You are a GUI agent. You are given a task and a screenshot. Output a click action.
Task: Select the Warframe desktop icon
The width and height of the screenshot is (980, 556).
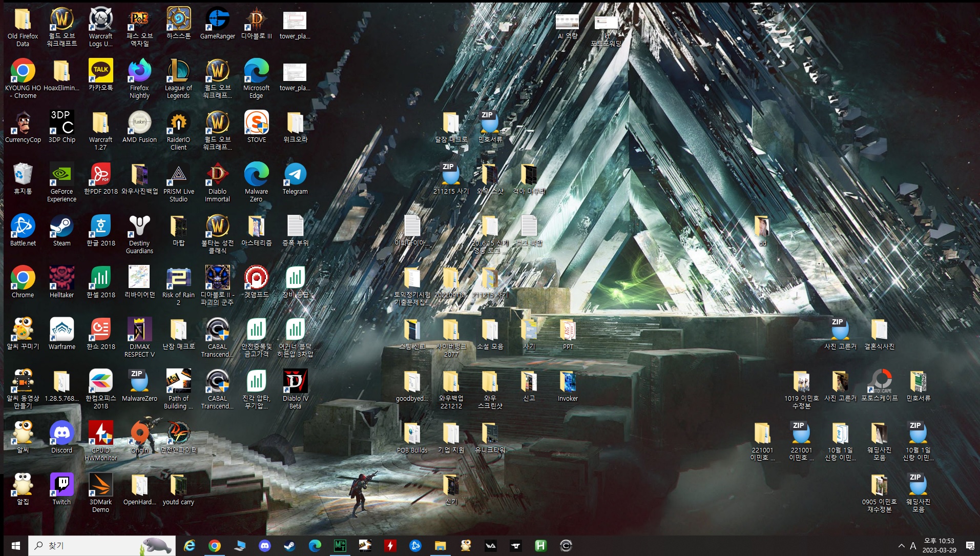61,334
